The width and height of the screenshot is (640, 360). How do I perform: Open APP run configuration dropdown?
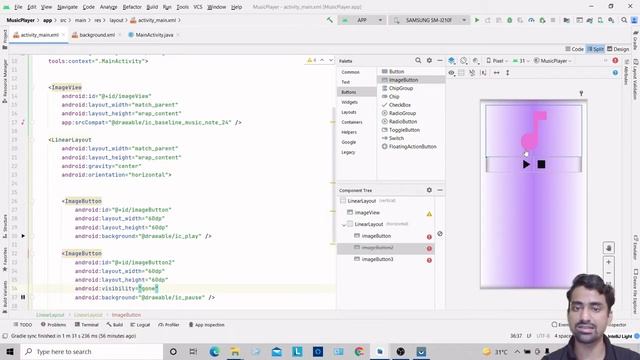(362, 20)
